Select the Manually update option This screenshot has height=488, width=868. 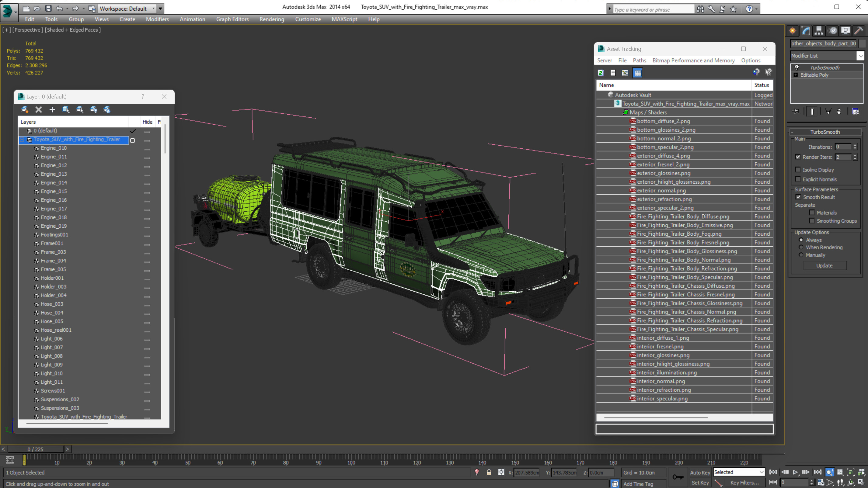pyautogui.click(x=801, y=255)
